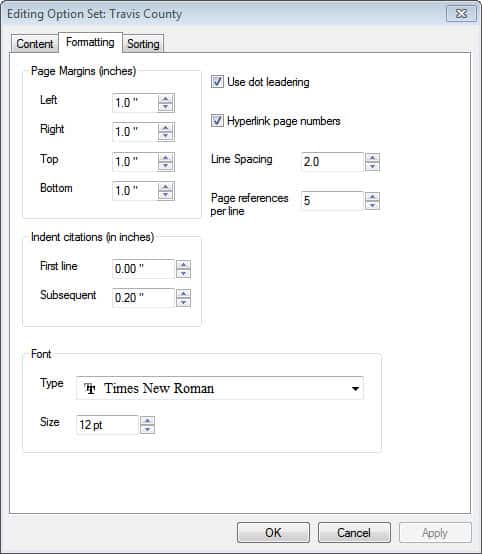Select the Formatting tab
The width and height of the screenshot is (482, 554).
pos(90,42)
